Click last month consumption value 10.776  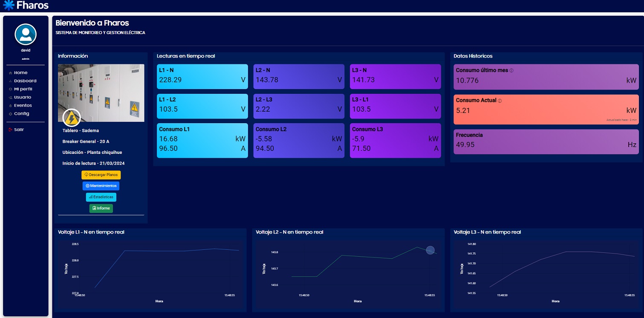[467, 81]
